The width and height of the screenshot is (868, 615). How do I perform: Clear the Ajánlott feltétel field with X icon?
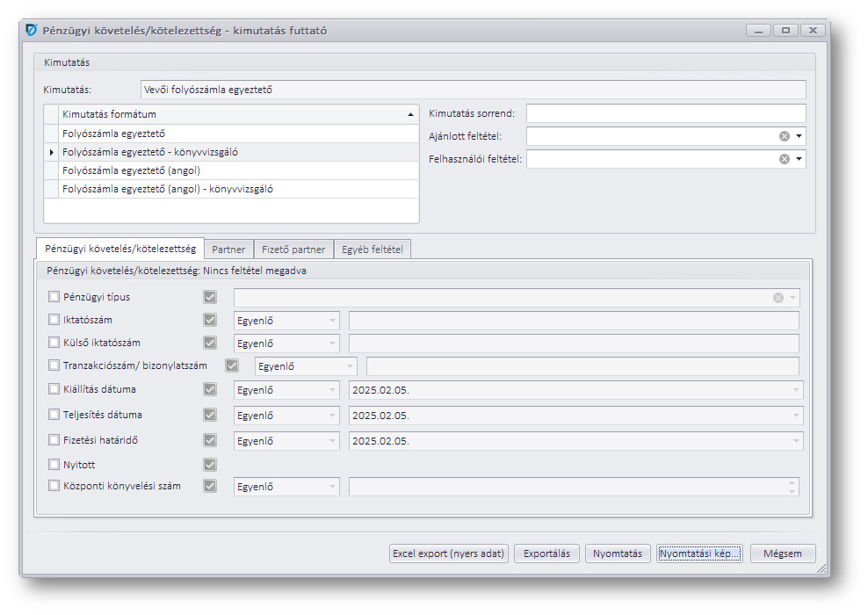(x=784, y=136)
